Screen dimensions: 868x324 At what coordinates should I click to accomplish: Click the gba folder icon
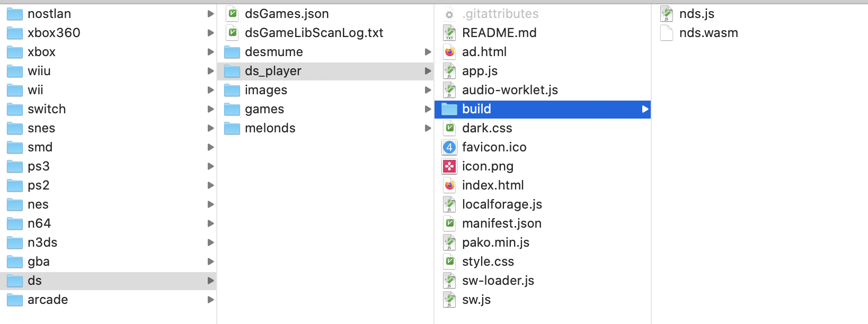pyautogui.click(x=14, y=262)
